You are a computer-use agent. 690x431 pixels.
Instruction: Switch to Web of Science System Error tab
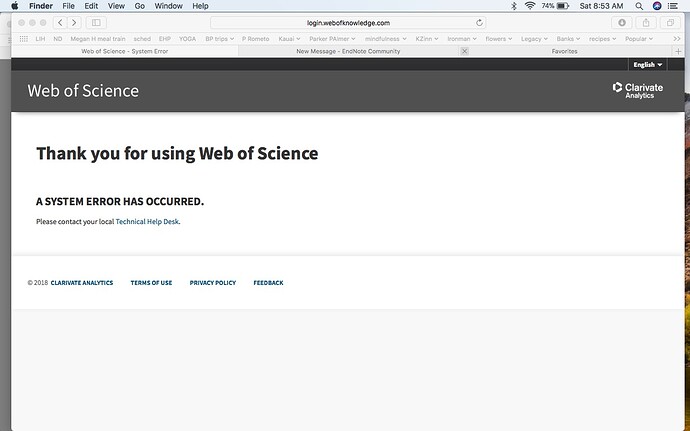pos(125,51)
